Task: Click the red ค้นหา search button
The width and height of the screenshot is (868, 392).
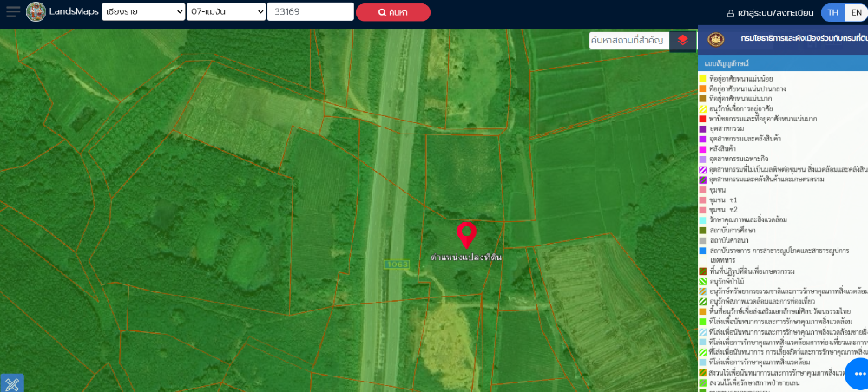Action: tap(393, 12)
